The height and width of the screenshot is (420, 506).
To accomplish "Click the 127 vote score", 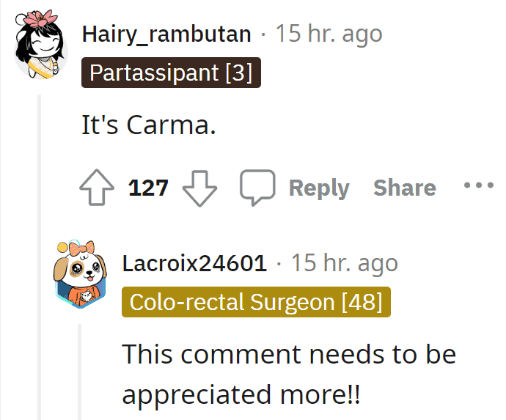I will (148, 188).
